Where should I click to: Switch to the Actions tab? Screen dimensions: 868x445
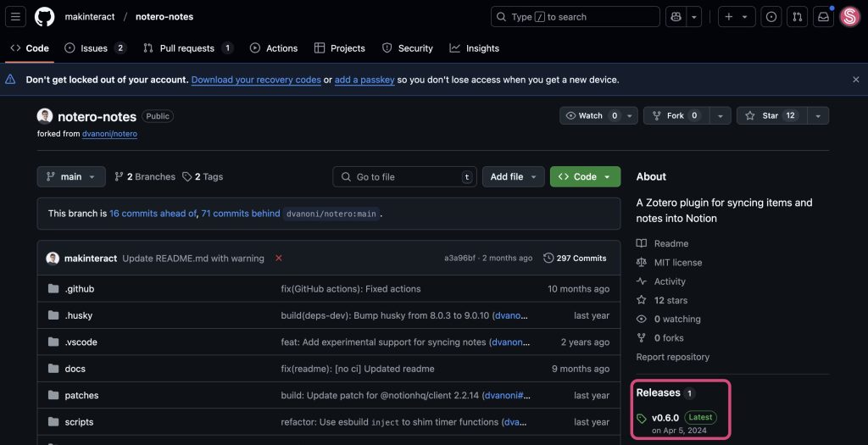coord(273,48)
